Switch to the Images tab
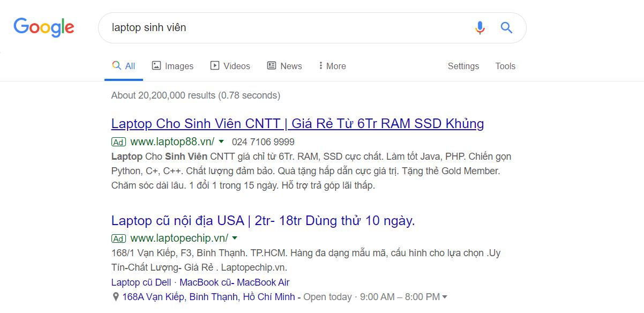Viewport: 644px width, 313px height. [173, 66]
